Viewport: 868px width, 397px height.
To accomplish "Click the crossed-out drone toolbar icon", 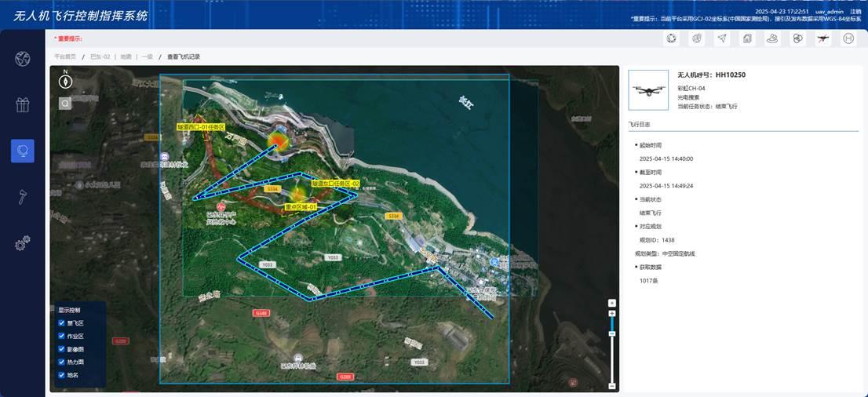I will tap(822, 38).
